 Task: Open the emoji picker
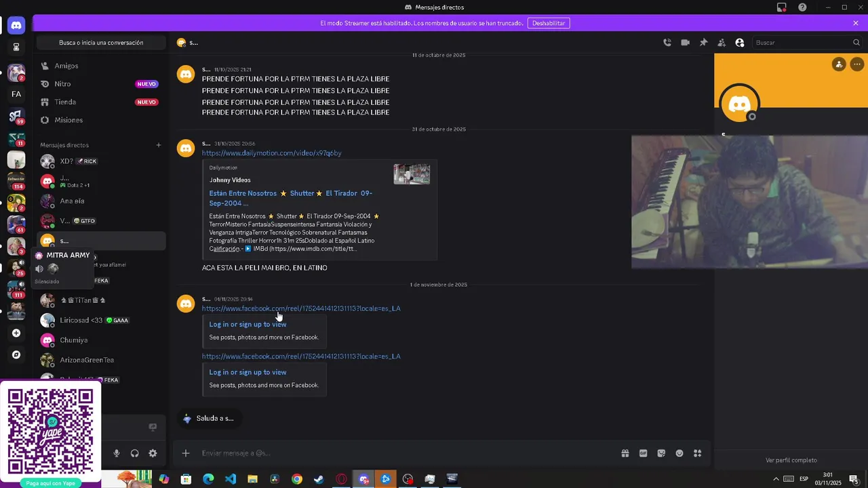[x=679, y=453]
